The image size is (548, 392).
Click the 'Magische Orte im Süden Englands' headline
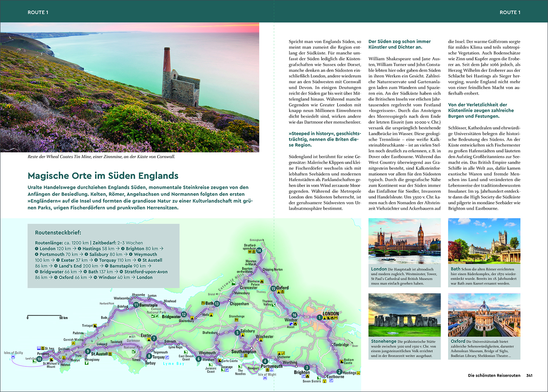(x=103, y=176)
